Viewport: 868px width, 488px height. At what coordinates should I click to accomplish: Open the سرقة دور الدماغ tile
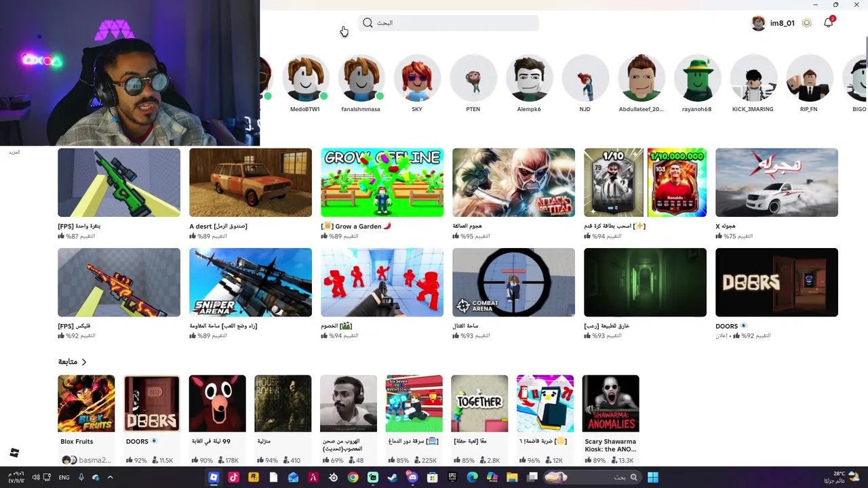point(414,403)
